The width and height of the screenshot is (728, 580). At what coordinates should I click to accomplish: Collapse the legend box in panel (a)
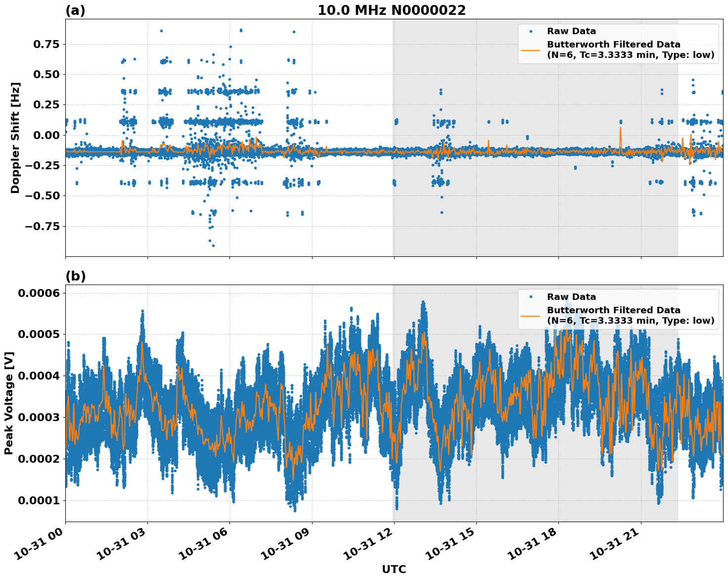618,42
